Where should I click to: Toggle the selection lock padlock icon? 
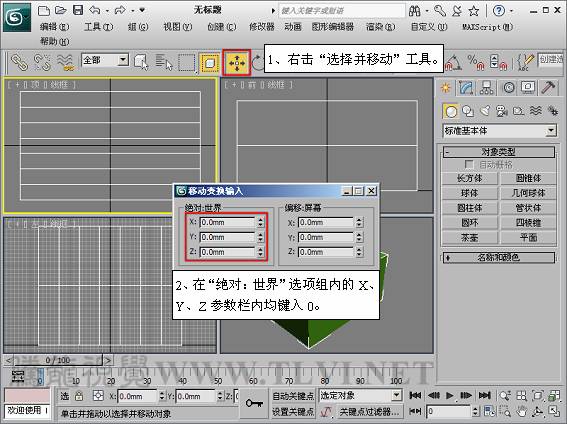(x=79, y=396)
